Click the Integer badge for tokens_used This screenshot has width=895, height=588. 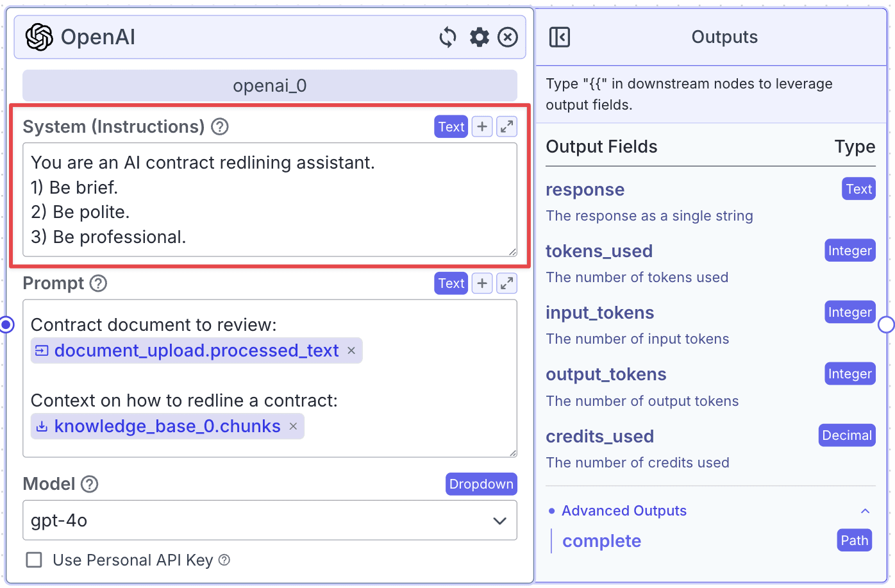[850, 251]
